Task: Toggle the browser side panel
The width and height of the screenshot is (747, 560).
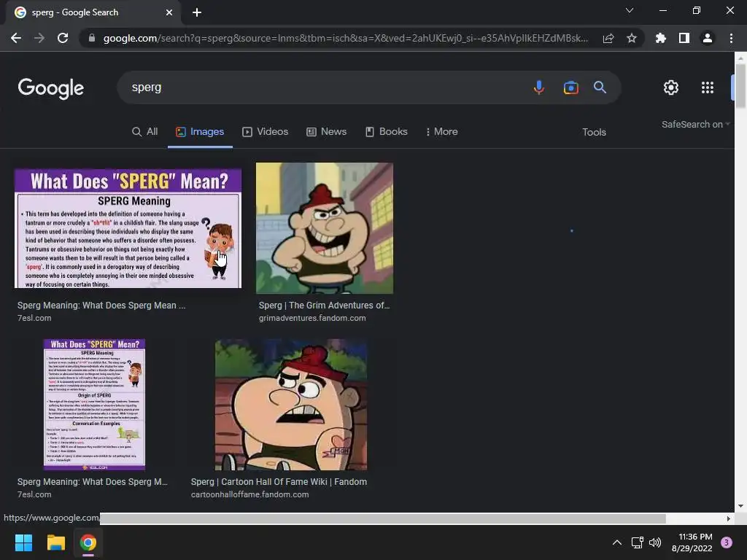Action: (x=684, y=38)
